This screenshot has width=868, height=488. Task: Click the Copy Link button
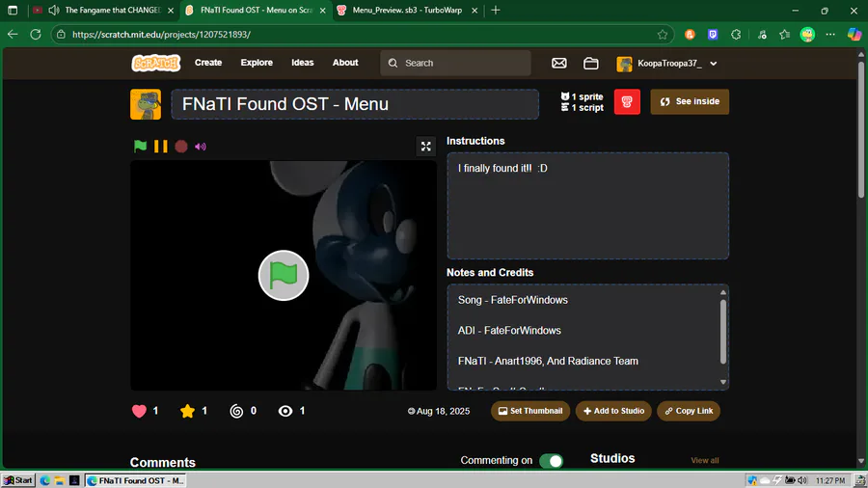[689, 411]
